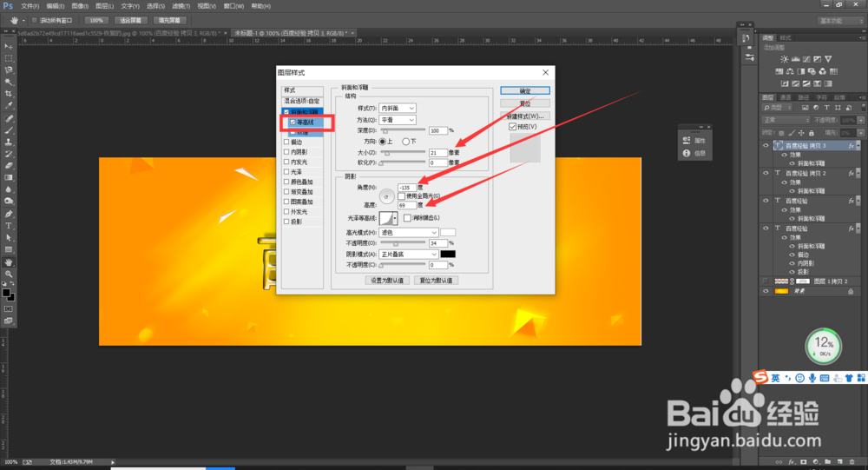
Task: Open the 方法(Q) dropdown 平滑
Action: (x=398, y=120)
